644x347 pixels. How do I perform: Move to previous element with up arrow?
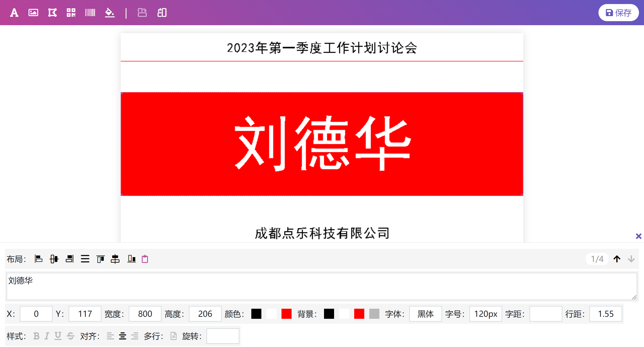[617, 259]
